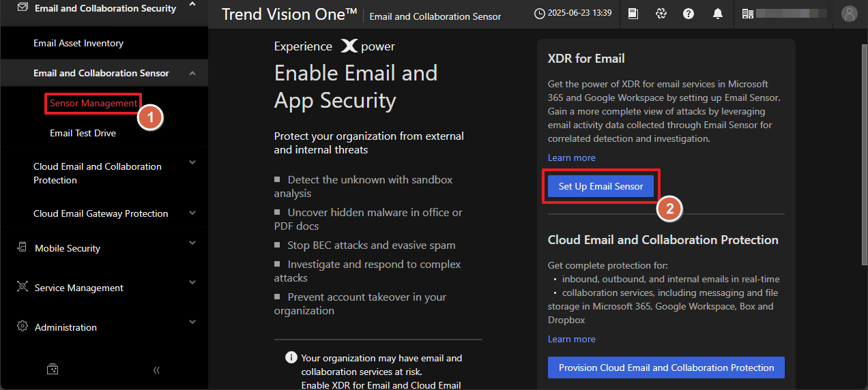Open the documentation book icon in header
868x390 pixels.
[633, 14]
